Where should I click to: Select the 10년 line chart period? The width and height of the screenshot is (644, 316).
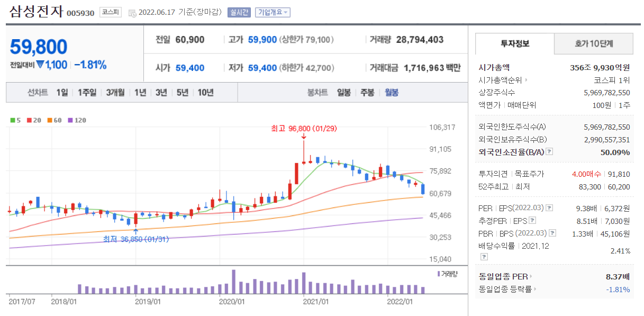coord(206,93)
